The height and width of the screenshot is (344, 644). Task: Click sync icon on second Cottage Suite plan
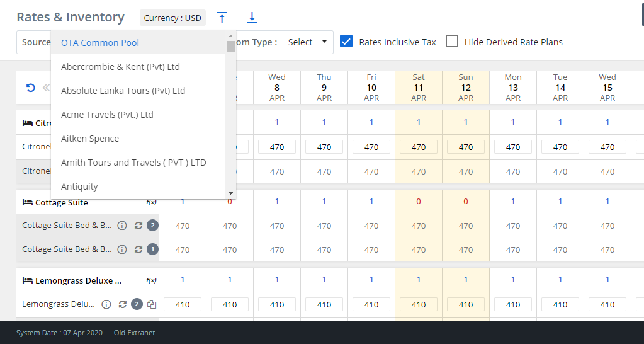(138, 249)
